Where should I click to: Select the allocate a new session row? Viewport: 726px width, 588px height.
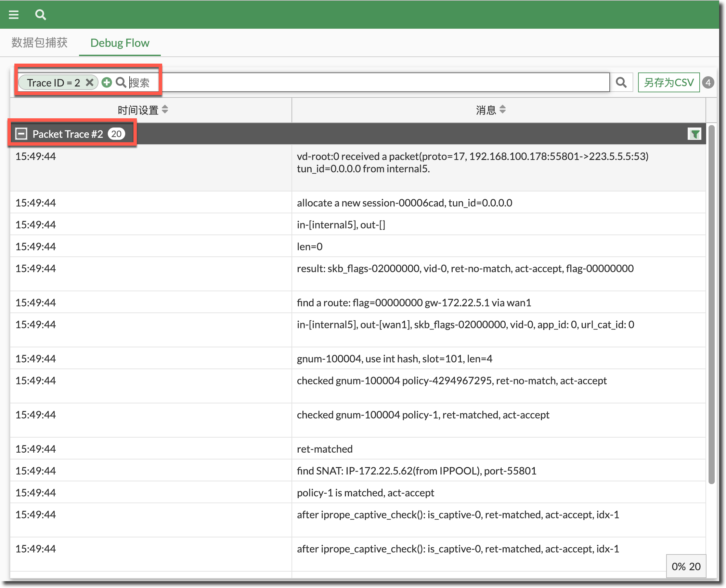(404, 203)
